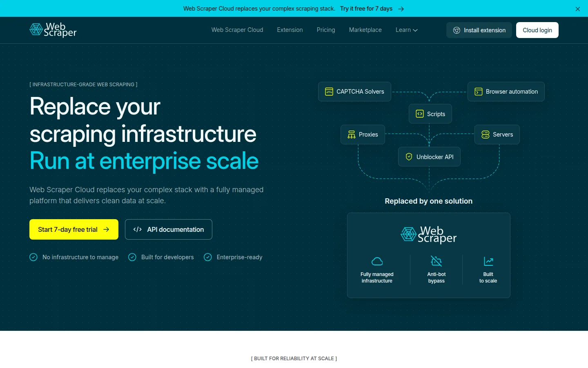This screenshot has width=588, height=368.
Task: Click the Chrome icon in Install extension
Action: [x=457, y=30]
